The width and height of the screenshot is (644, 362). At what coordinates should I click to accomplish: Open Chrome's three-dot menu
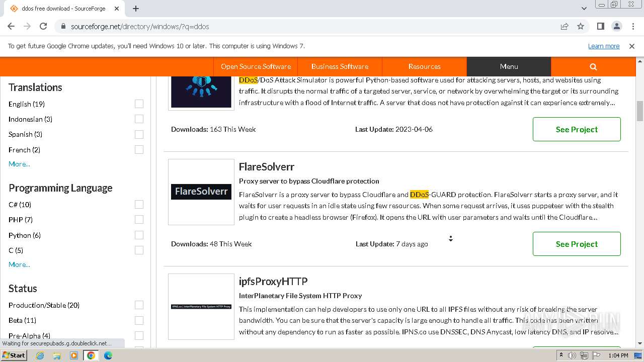tap(632, 26)
